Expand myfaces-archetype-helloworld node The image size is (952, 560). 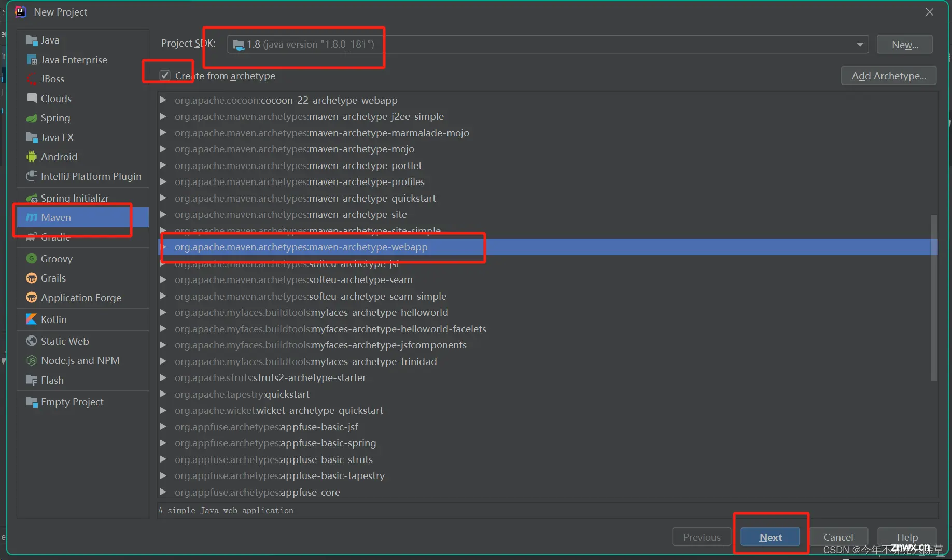tap(163, 312)
